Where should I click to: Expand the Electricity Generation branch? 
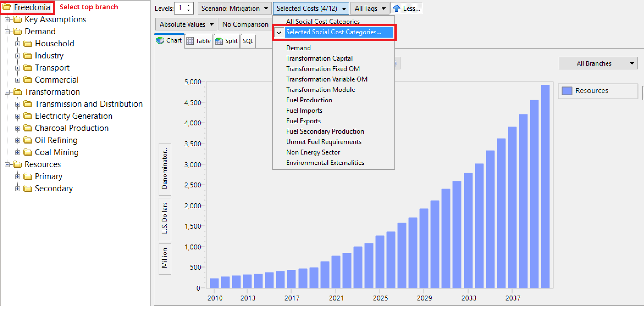pos(18,116)
